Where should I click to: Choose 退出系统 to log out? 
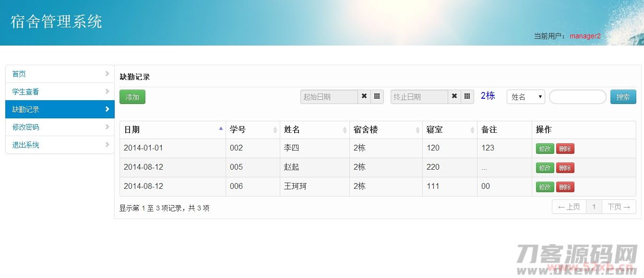(x=60, y=145)
